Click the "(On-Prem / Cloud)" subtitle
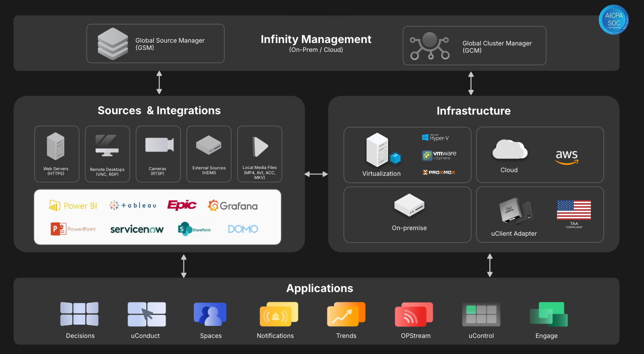Viewport: 644px width, 354px height. point(316,50)
